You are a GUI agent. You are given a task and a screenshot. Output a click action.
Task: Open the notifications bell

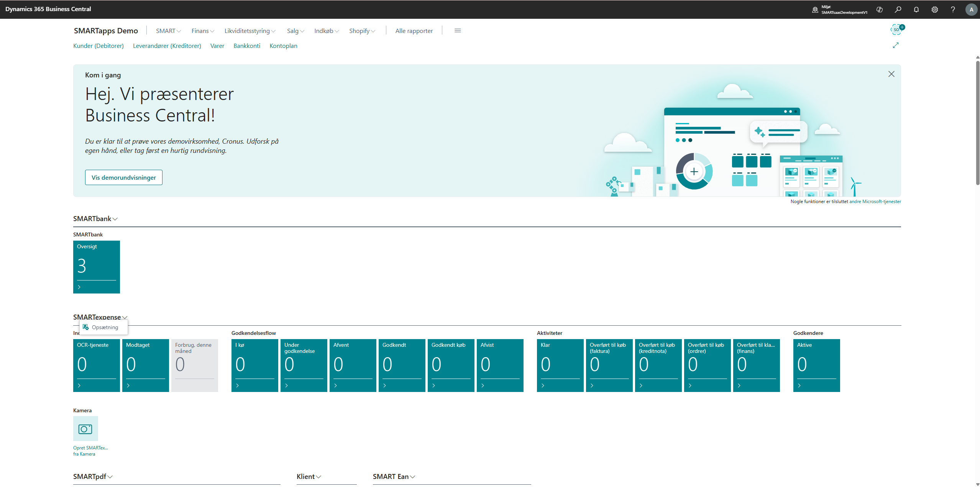[x=916, y=10]
